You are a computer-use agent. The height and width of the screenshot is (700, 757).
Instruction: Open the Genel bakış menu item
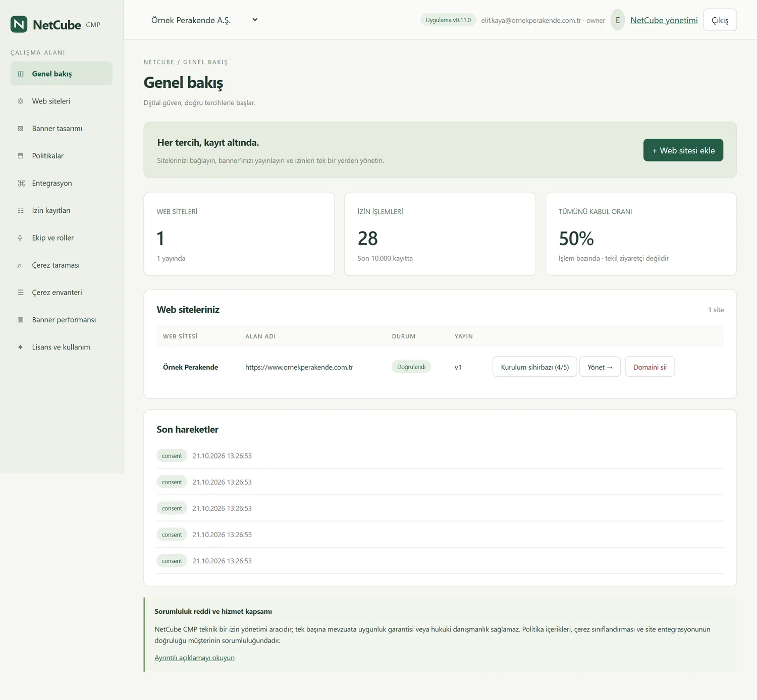click(62, 74)
